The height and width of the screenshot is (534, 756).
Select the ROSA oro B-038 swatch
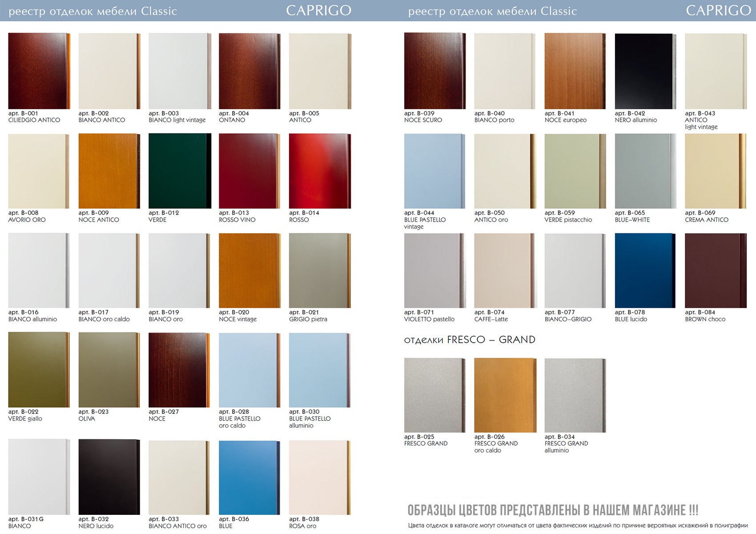coord(320,477)
